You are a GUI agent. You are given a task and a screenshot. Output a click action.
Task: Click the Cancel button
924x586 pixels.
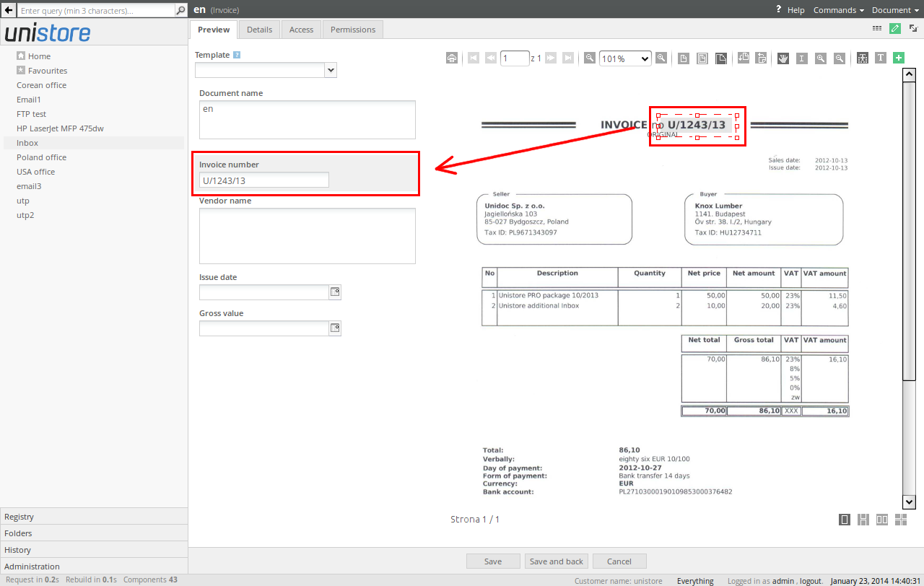pos(619,561)
